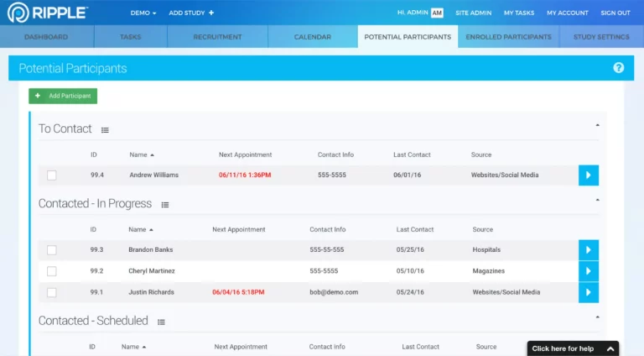Open Cheryl Martinez row arrow button
This screenshot has height=356, width=644.
(588, 271)
